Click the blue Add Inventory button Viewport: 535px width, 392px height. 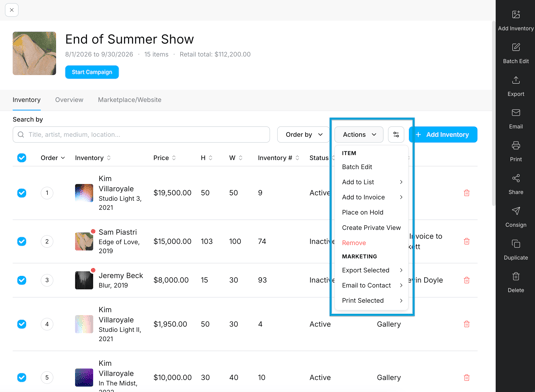click(443, 134)
